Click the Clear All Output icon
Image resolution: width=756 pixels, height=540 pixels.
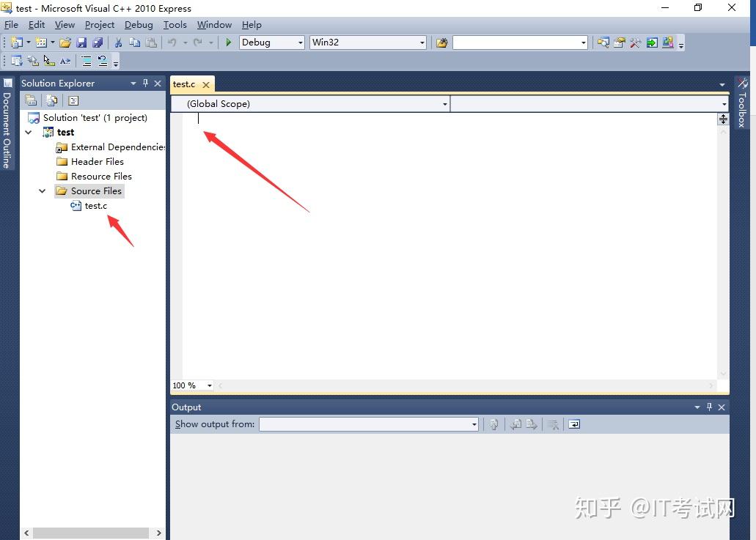pos(552,424)
